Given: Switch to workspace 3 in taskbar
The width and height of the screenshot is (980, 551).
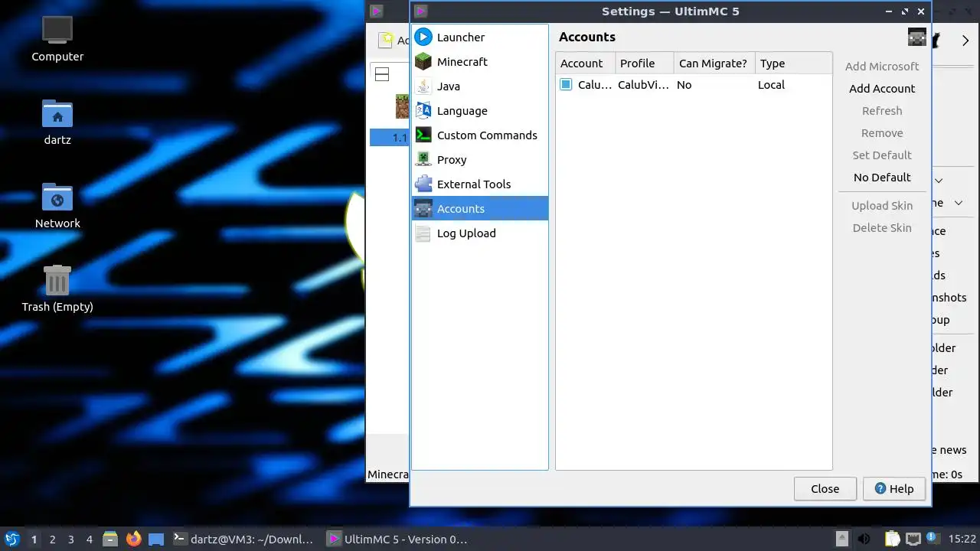Looking at the screenshot, I should click(x=70, y=539).
